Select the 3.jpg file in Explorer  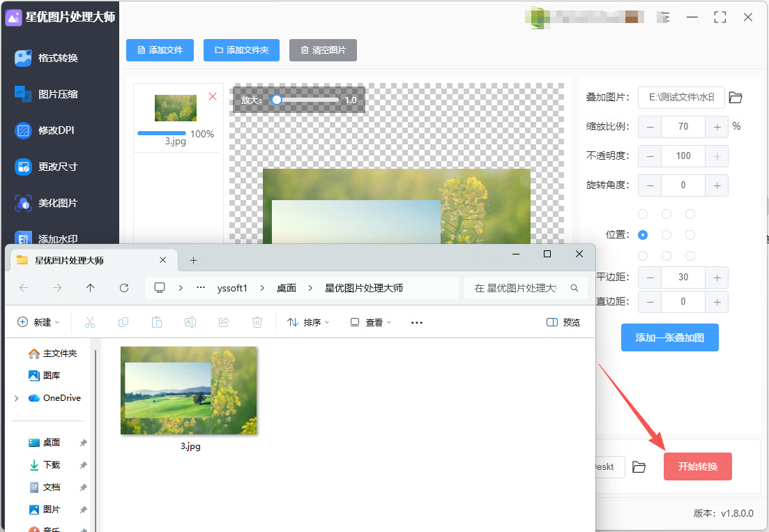(x=190, y=398)
